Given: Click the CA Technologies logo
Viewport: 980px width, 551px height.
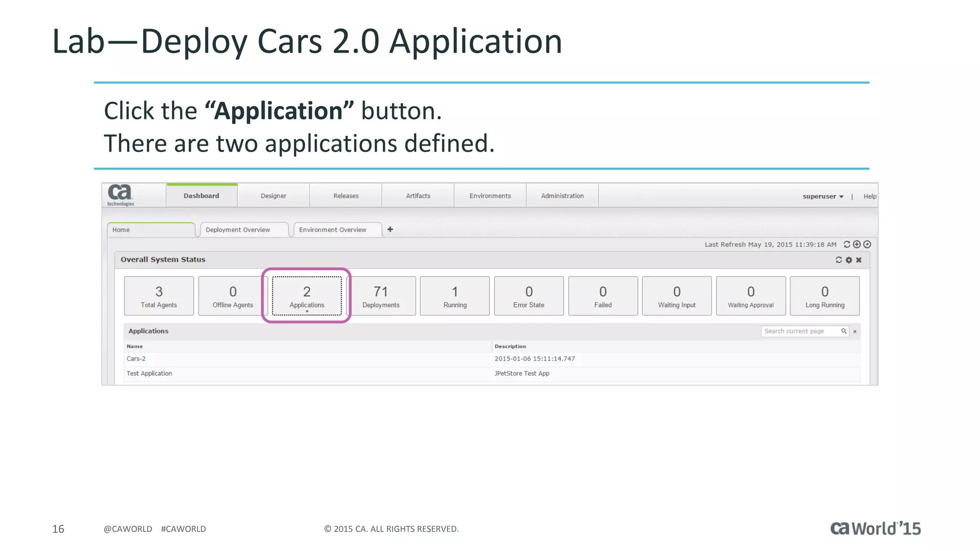Looking at the screenshot, I should tap(120, 195).
